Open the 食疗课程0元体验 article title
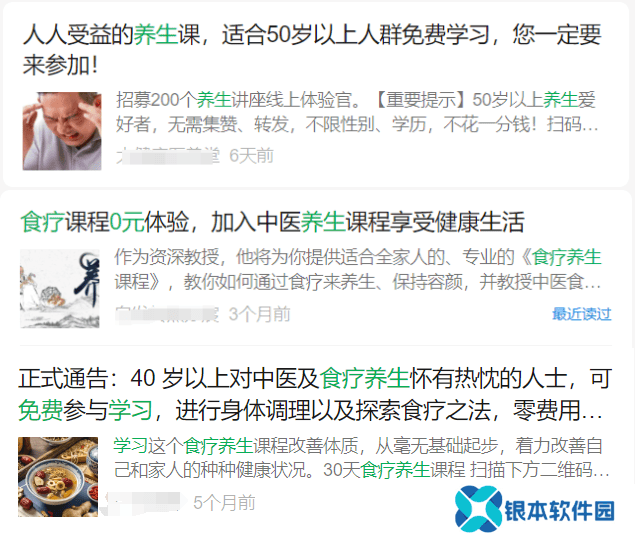The height and width of the screenshot is (534, 635). click(x=273, y=222)
